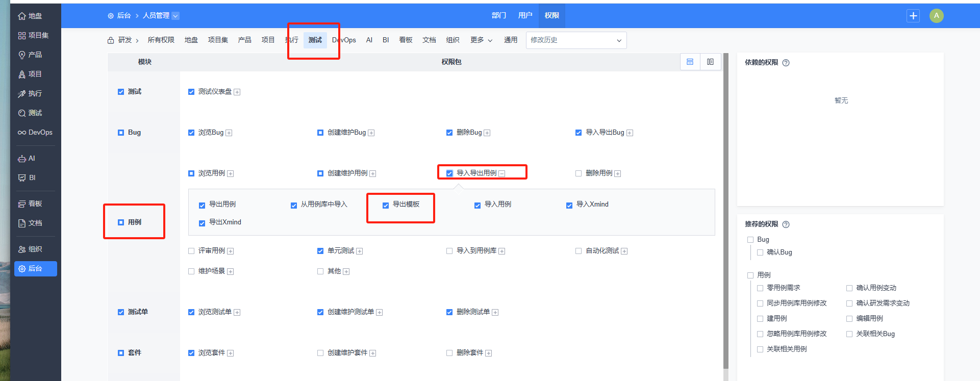Image resolution: width=980 pixels, height=381 pixels.
Task: Open the 修改历史 dropdown
Action: click(575, 40)
